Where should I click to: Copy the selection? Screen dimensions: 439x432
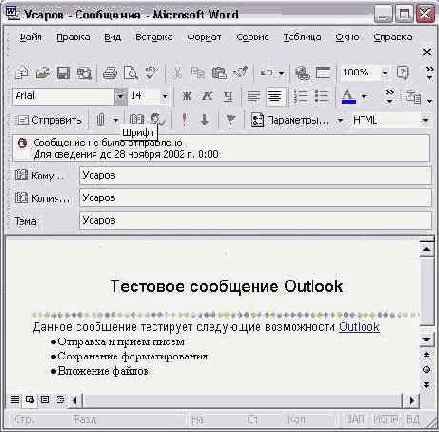pos(198,73)
